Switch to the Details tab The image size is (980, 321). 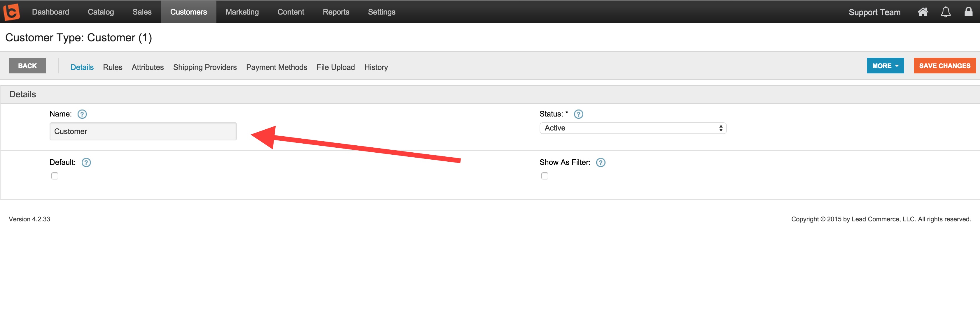click(82, 67)
